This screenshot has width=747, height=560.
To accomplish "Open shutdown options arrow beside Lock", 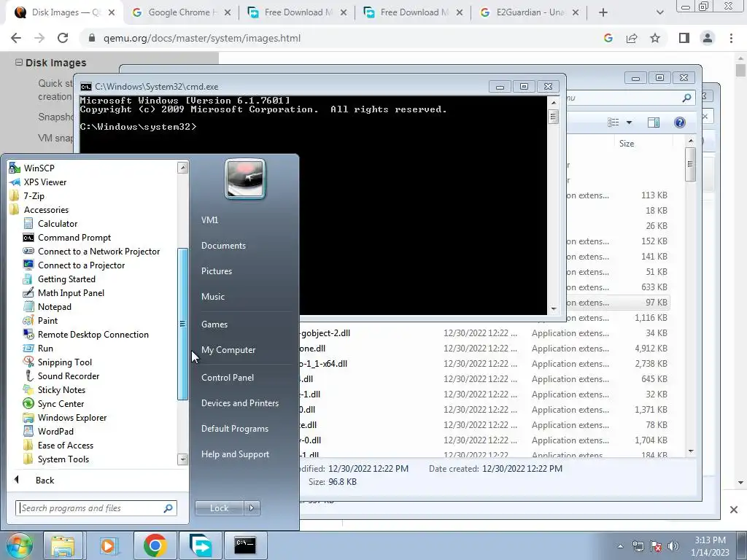I will [252, 508].
